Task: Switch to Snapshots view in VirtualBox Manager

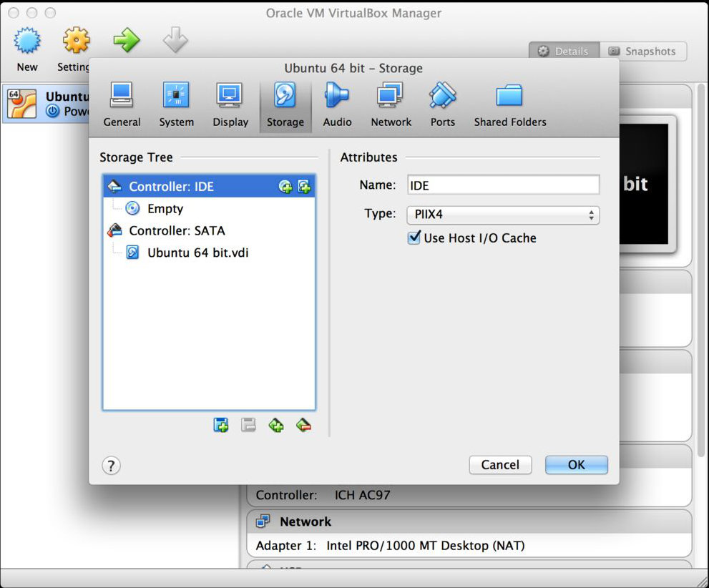Action: pyautogui.click(x=643, y=51)
